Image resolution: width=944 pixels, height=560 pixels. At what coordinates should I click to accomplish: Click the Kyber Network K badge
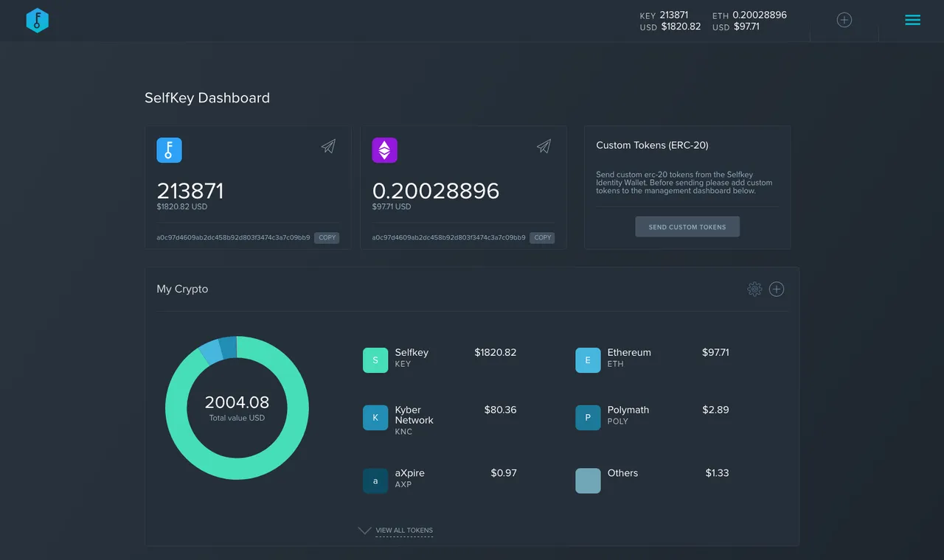pos(375,418)
